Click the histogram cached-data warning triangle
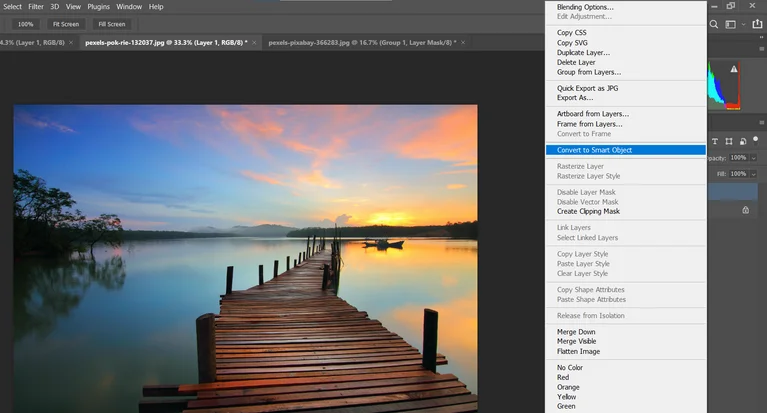The height and width of the screenshot is (413, 767). (x=734, y=69)
